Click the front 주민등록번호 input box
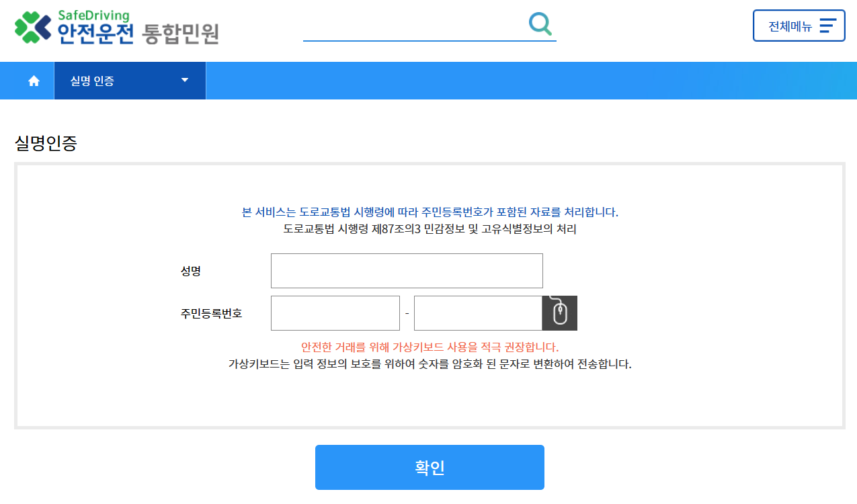 [335, 312]
